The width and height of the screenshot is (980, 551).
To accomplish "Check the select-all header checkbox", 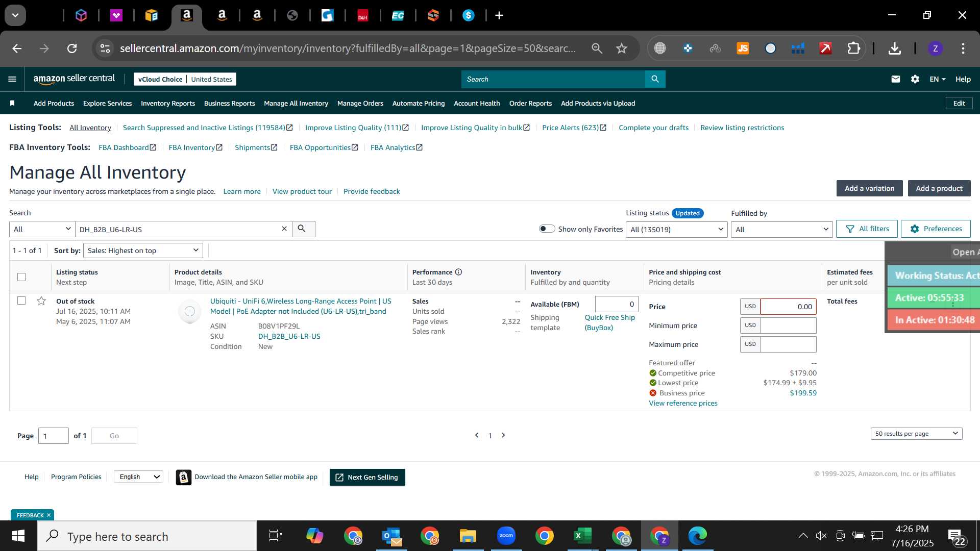I will (21, 277).
